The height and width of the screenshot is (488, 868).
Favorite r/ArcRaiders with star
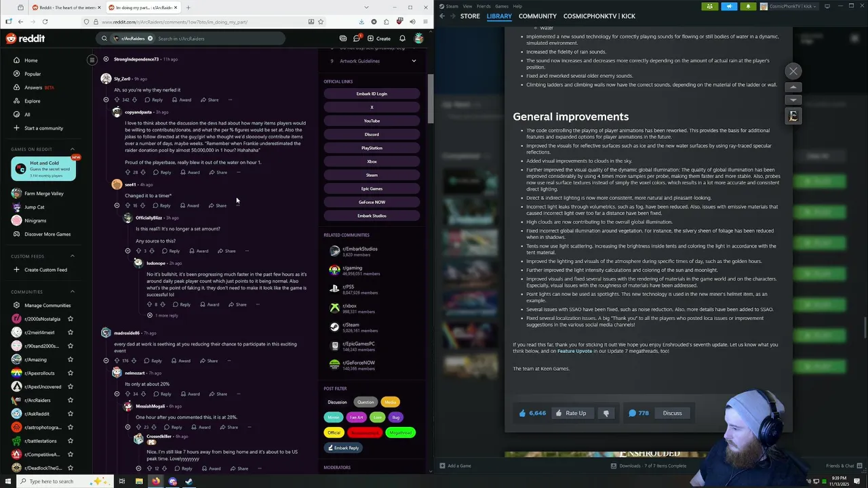70,400
